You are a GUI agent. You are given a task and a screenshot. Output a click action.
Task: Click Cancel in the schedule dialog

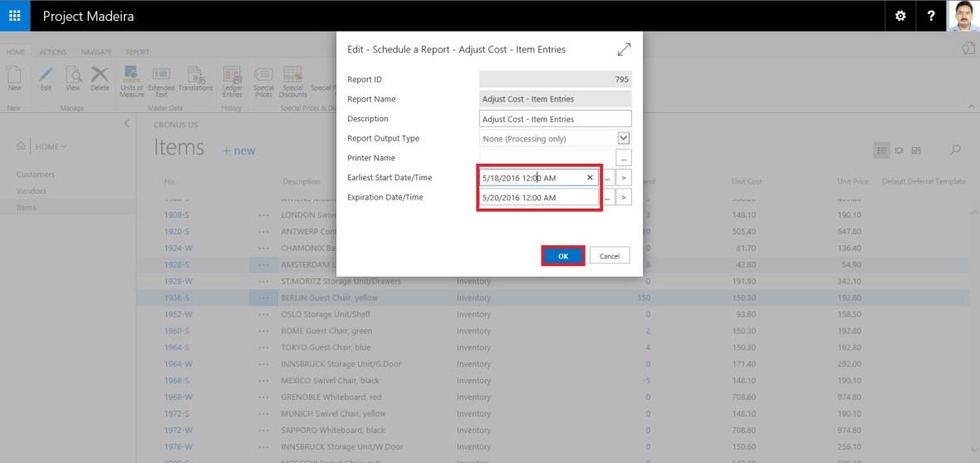tap(610, 256)
